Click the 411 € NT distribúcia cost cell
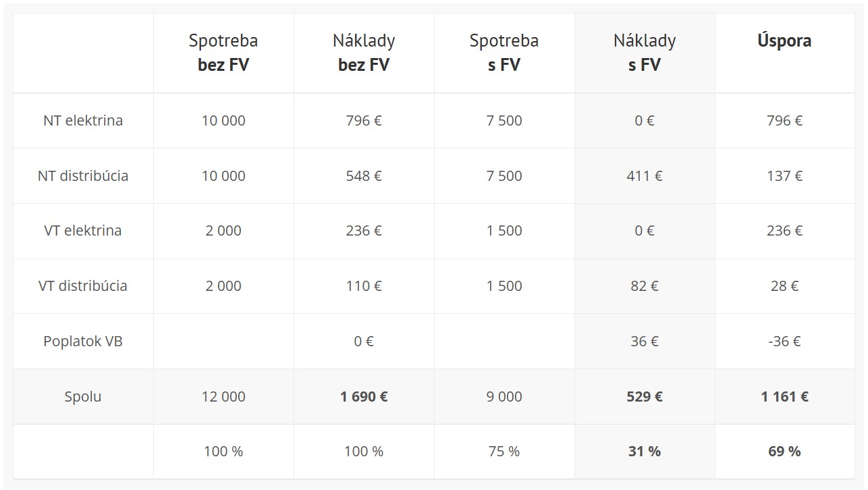 click(645, 176)
